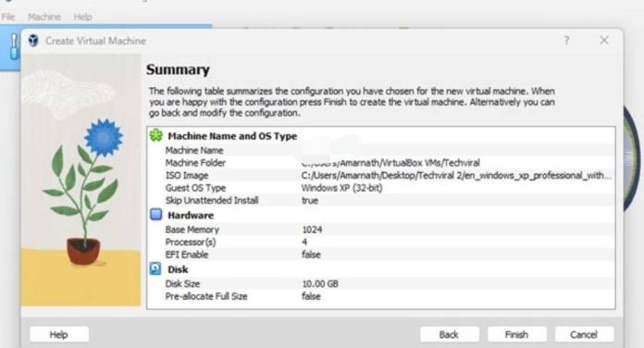
Task: Go Back to the previous wizard step
Action: point(449,334)
